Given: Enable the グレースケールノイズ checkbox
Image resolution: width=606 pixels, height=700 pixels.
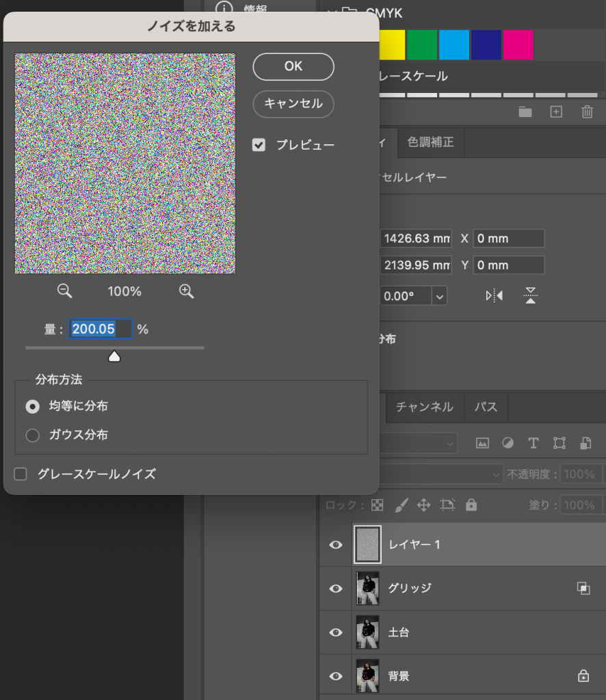Looking at the screenshot, I should coord(21,474).
